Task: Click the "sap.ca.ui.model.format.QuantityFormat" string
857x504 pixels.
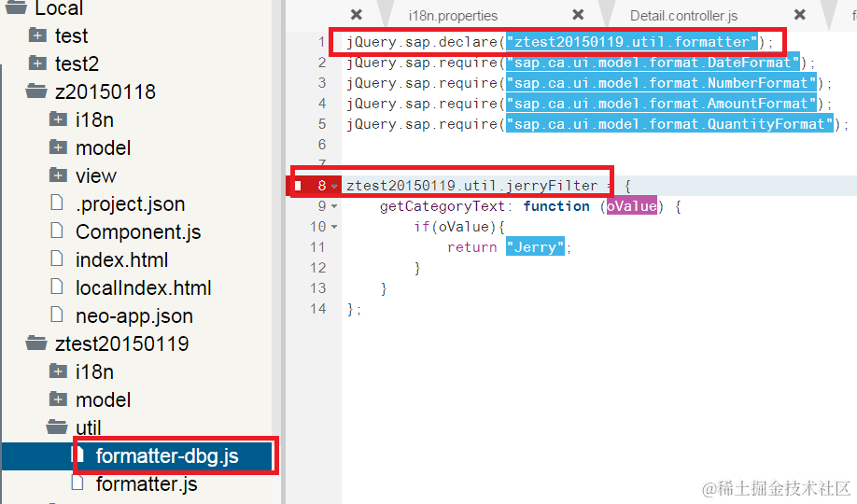Action: pos(669,124)
